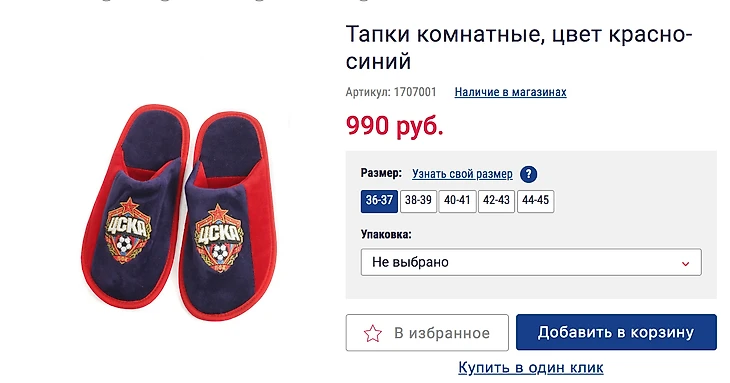730x383 pixels.
Task: Add item to favorites with В избранное
Action: [427, 333]
